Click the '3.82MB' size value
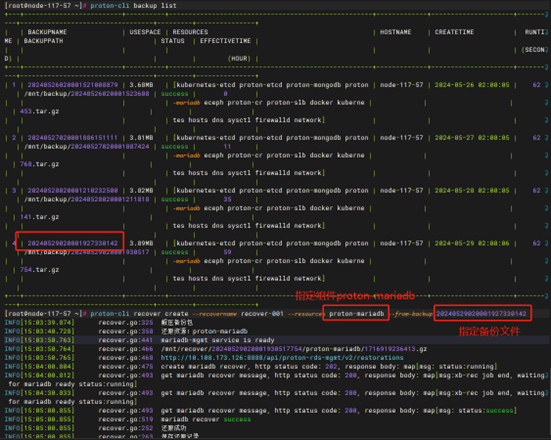The image size is (551, 440). [141, 190]
